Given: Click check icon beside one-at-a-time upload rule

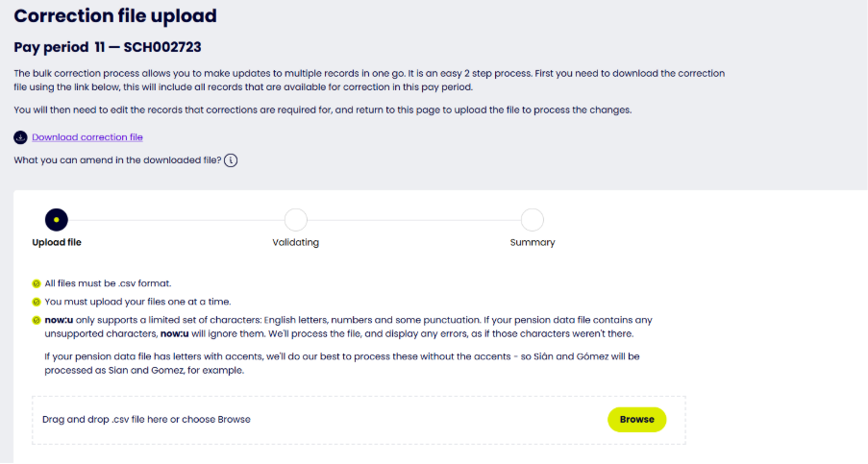Looking at the screenshot, I should pos(37,302).
